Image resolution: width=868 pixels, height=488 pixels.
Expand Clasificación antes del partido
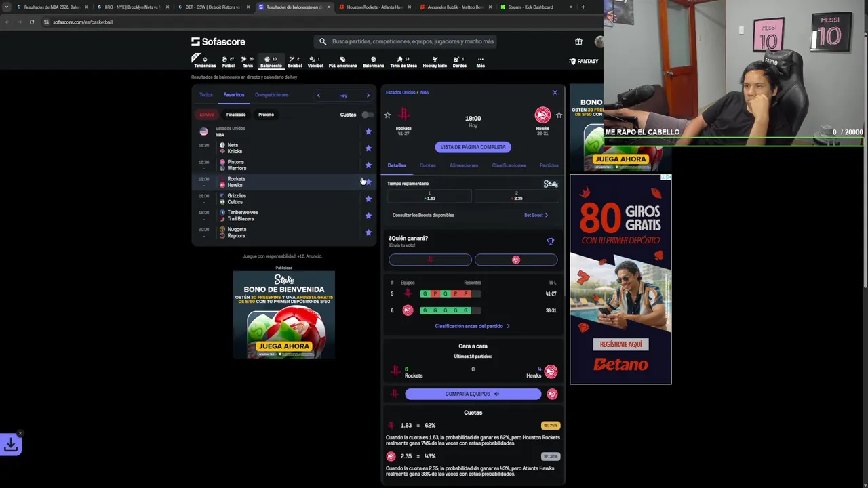473,326
